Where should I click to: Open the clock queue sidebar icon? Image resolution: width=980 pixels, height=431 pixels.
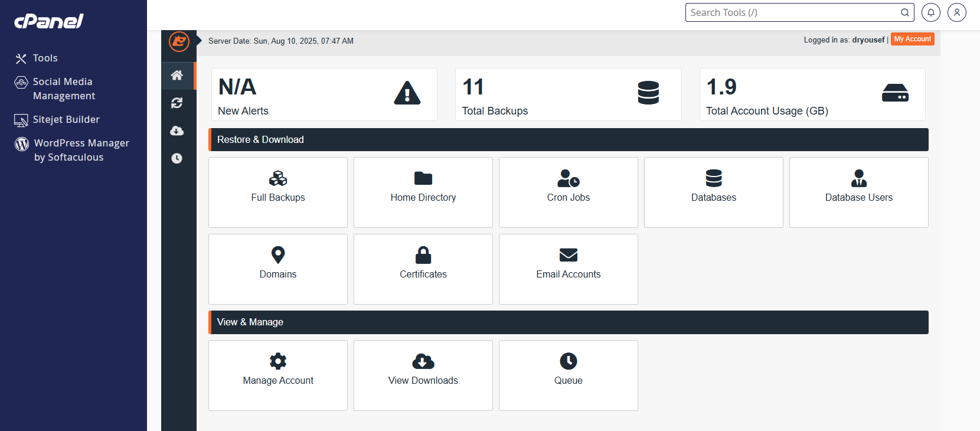[177, 158]
